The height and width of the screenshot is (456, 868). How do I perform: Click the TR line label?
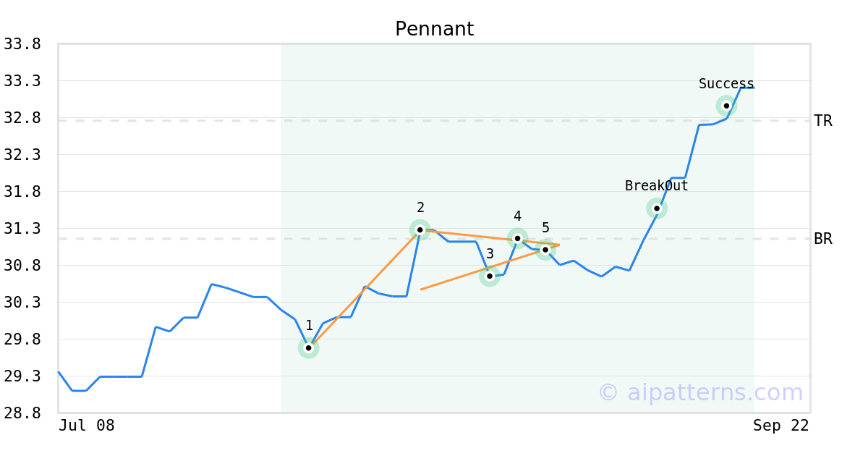(823, 121)
